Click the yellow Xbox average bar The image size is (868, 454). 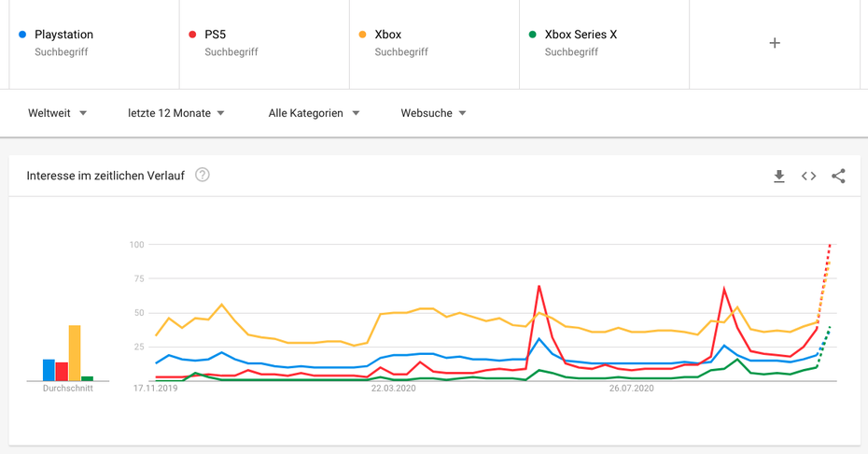[74, 353]
